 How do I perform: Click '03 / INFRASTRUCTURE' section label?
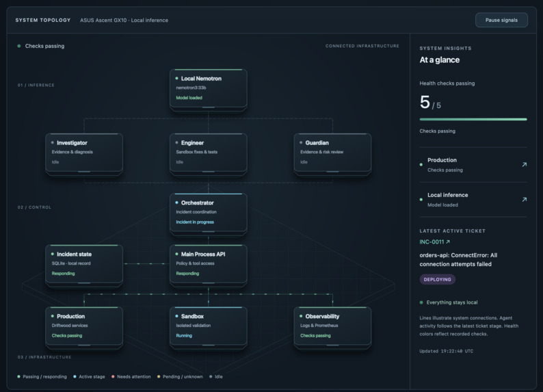(x=44, y=357)
